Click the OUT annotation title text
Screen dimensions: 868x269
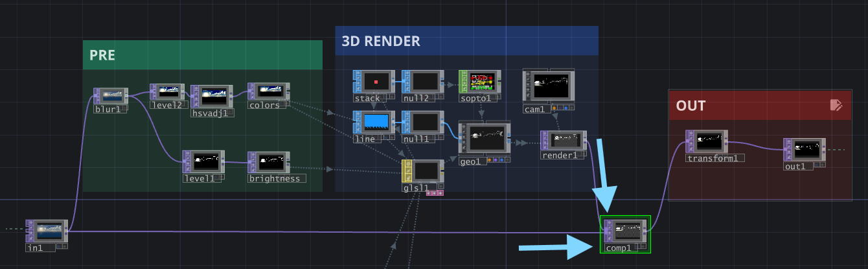tap(691, 106)
